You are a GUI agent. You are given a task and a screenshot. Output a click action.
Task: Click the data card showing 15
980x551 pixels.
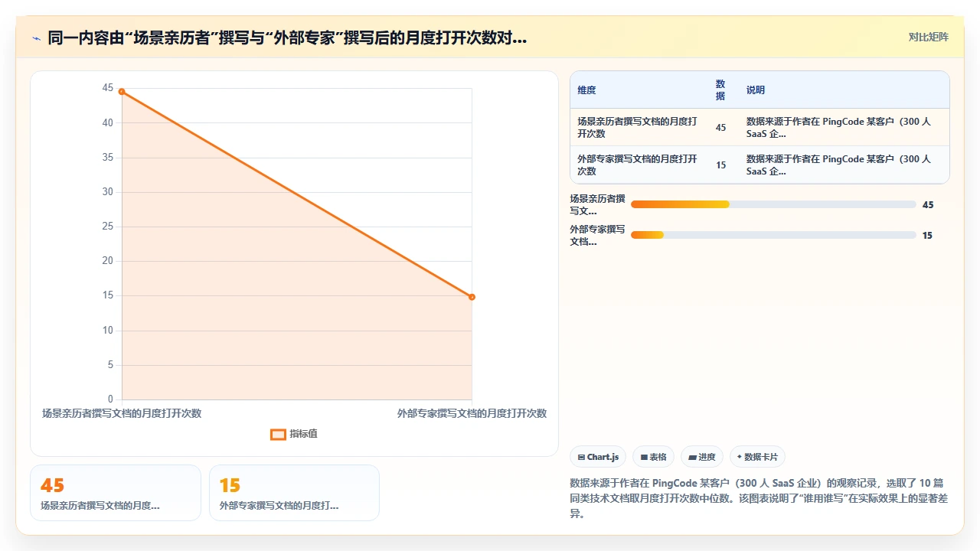[x=294, y=493]
